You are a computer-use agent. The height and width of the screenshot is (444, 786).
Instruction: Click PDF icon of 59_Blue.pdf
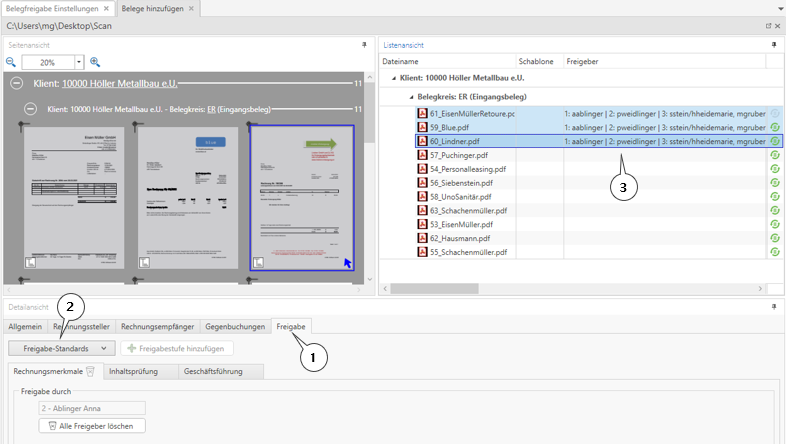423,127
